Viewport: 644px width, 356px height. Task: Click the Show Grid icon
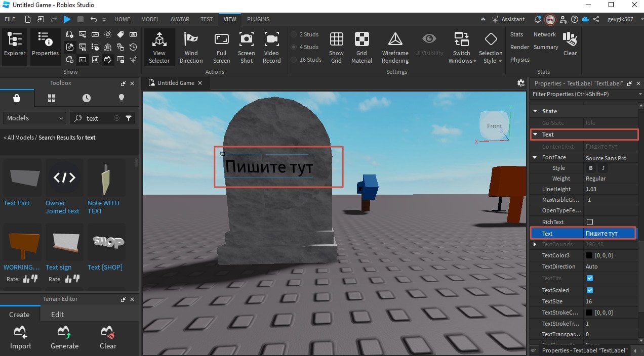(x=336, y=39)
